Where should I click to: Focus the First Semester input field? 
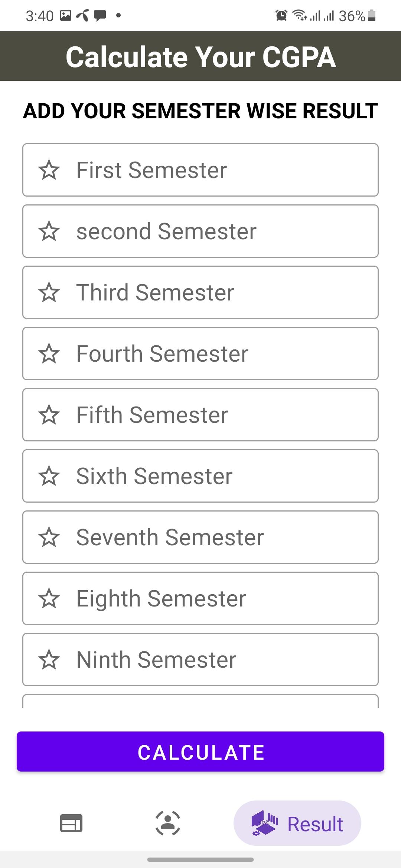coord(200,170)
